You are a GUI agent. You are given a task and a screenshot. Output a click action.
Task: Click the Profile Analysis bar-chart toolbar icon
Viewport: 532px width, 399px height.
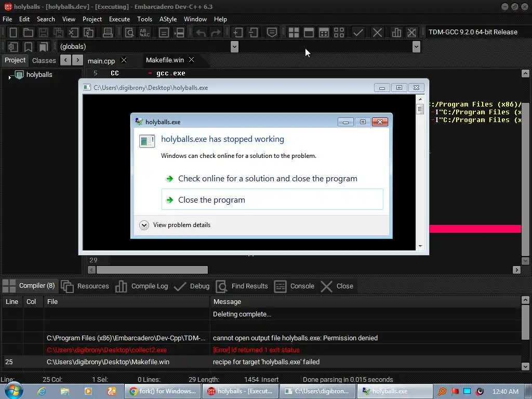396,33
